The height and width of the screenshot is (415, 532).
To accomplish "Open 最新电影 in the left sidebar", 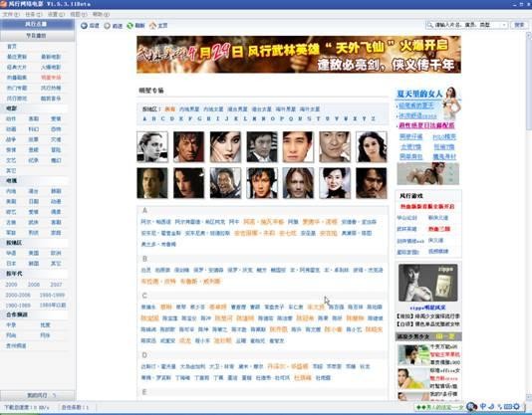I will [51, 57].
